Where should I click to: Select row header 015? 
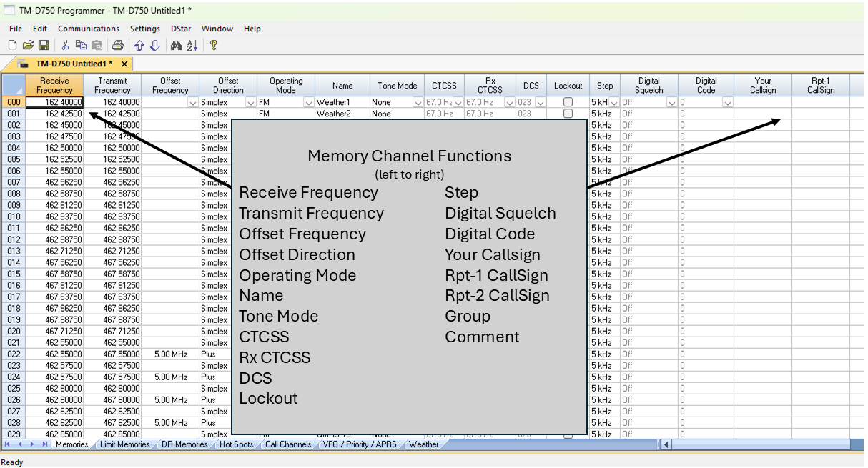tap(14, 274)
